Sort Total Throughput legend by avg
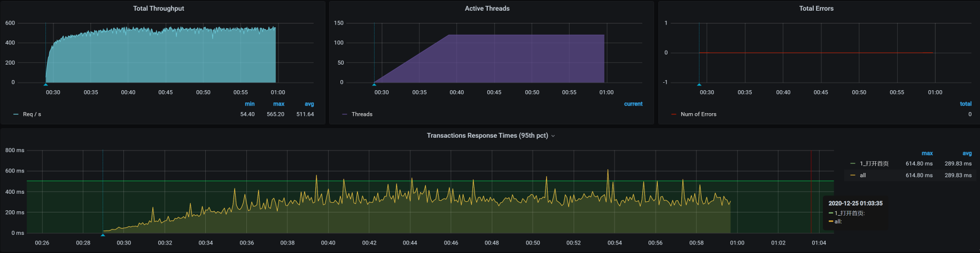 point(309,104)
